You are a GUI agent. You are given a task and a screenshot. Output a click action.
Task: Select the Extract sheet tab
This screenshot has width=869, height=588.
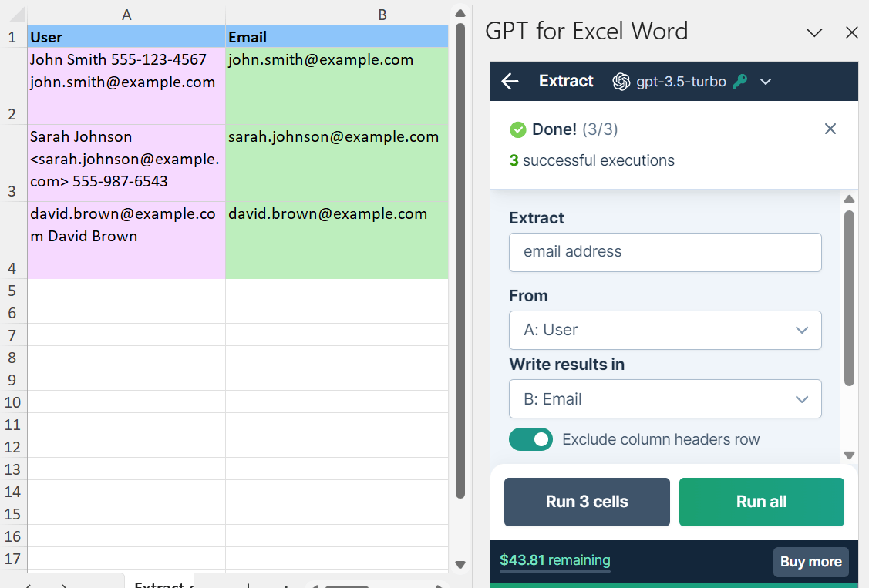[x=160, y=583]
